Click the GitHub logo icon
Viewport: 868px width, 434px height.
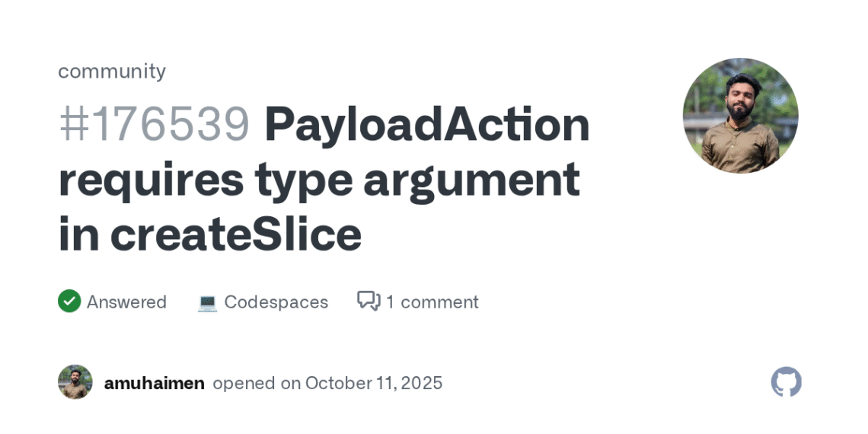[x=786, y=382]
